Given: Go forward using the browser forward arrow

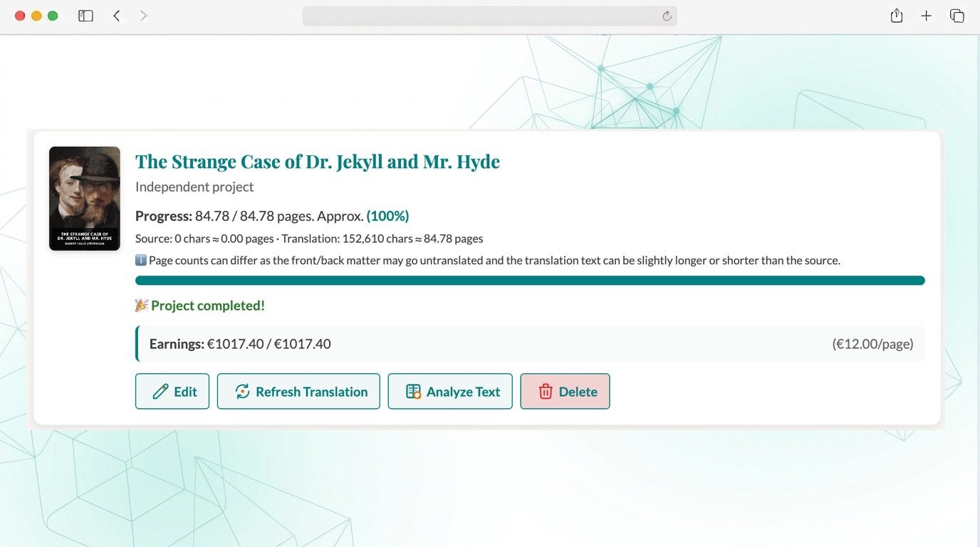Looking at the screenshot, I should (144, 16).
